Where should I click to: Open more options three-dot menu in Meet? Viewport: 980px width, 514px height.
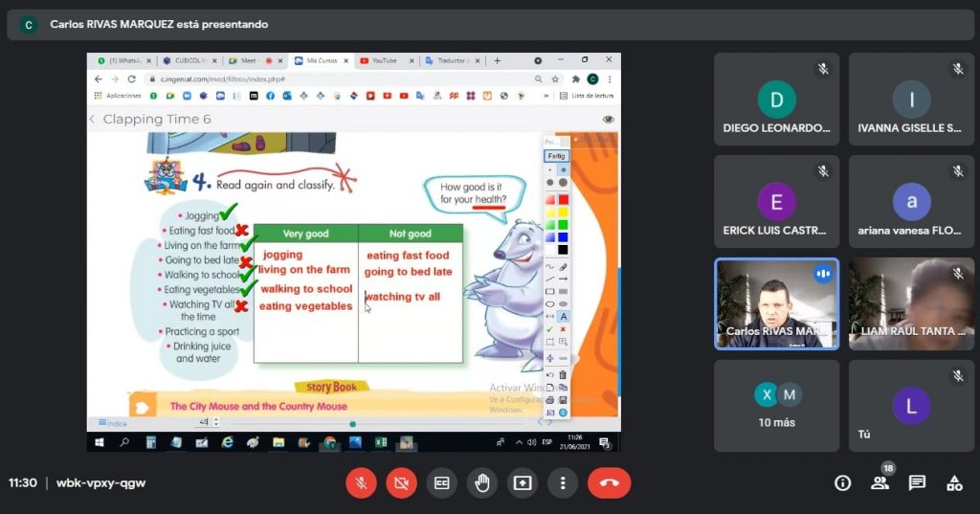(x=563, y=482)
